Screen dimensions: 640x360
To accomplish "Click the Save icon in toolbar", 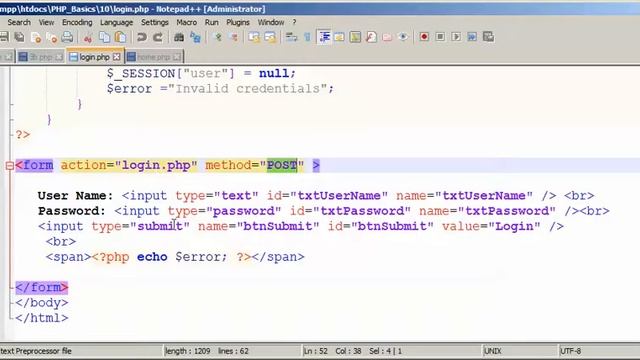I will [x=4, y=37].
